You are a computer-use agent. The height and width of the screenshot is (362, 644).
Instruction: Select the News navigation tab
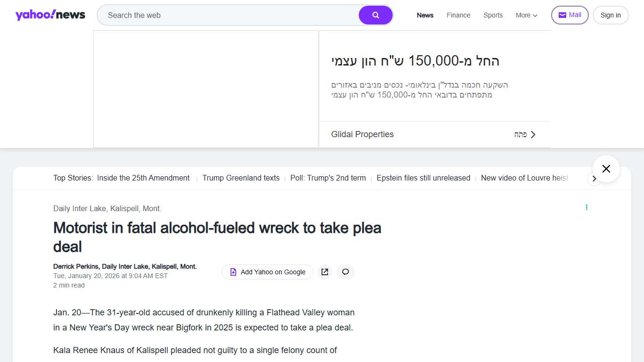(425, 15)
